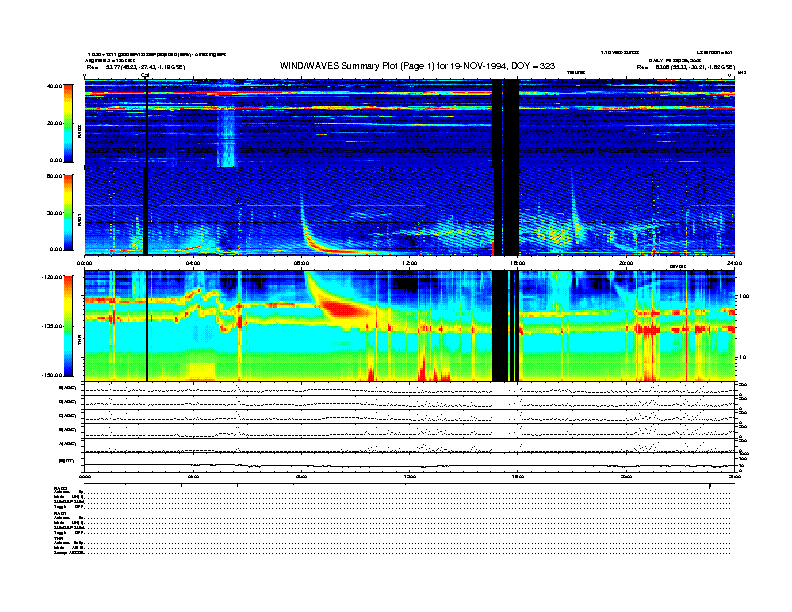792x612 pixels.
Task: Click the 00:00 label below RAD1 panel
Action: [x=86, y=263]
